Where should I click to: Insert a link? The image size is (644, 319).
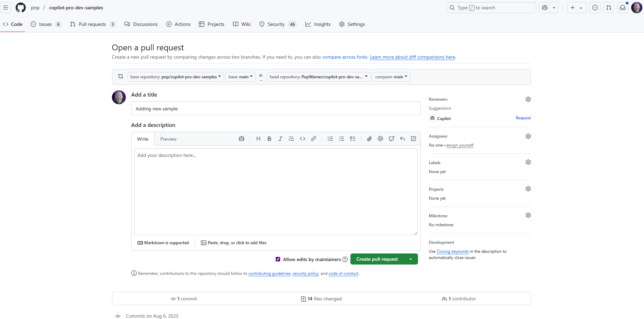pos(314,139)
